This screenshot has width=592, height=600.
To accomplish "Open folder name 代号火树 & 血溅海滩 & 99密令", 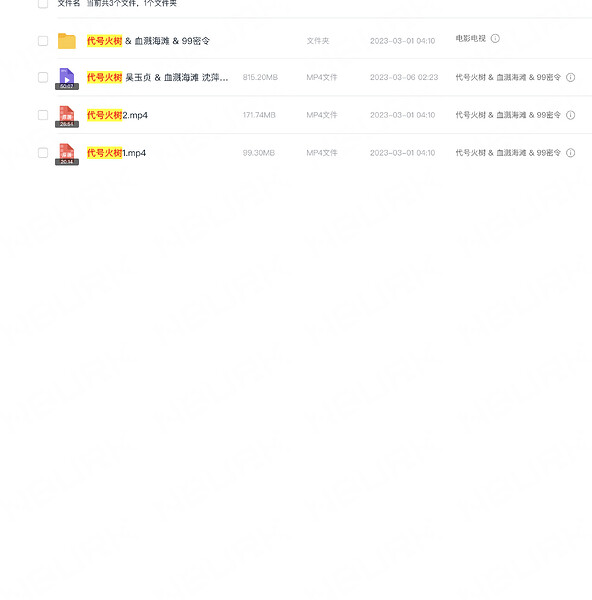I will (x=148, y=41).
